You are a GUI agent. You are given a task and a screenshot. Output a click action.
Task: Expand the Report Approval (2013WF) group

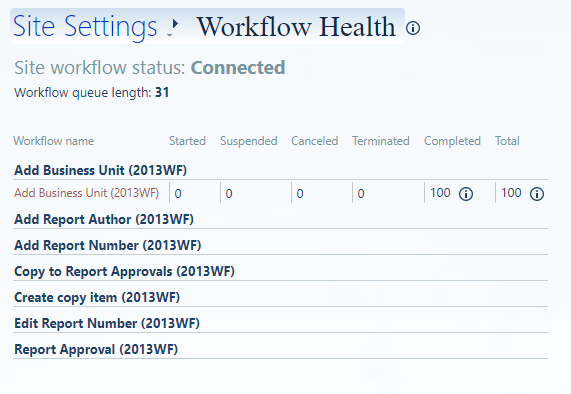point(96,350)
